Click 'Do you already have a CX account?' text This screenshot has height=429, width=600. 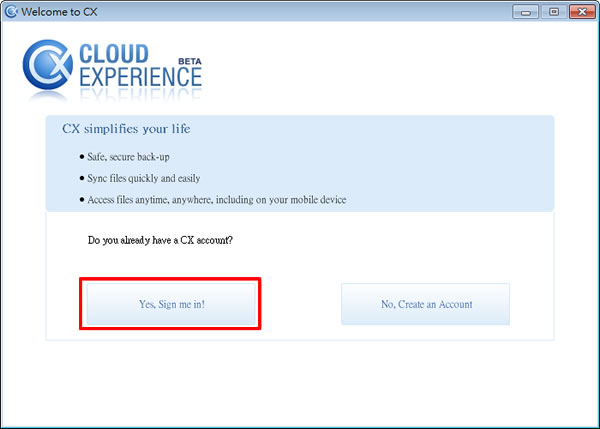pyautogui.click(x=160, y=240)
